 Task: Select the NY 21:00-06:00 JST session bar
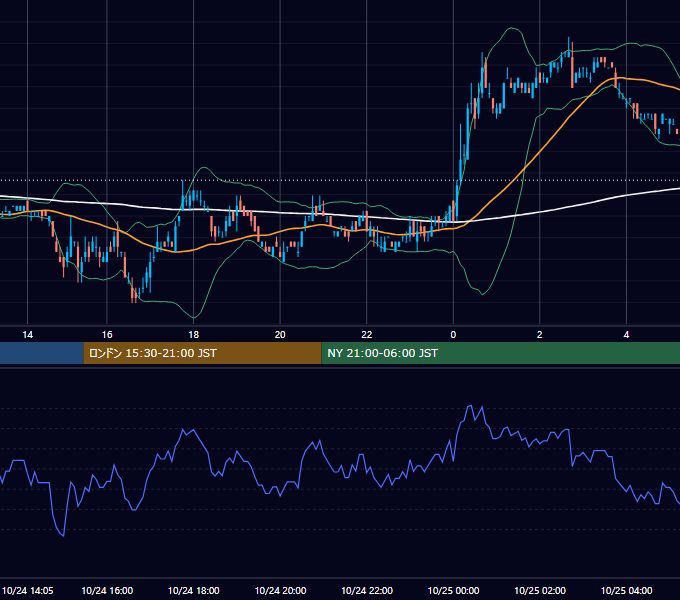[500, 353]
